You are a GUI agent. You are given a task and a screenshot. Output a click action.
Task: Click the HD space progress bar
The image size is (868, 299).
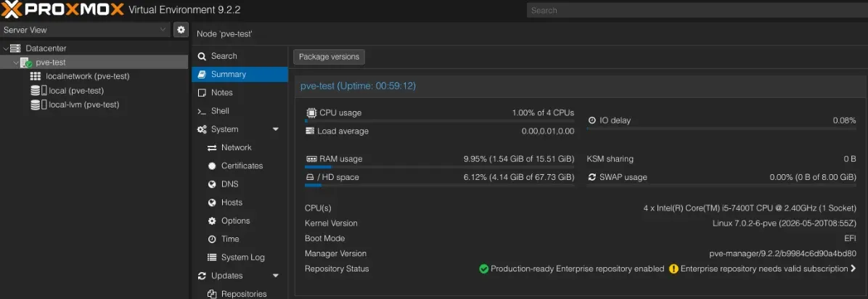(440, 185)
